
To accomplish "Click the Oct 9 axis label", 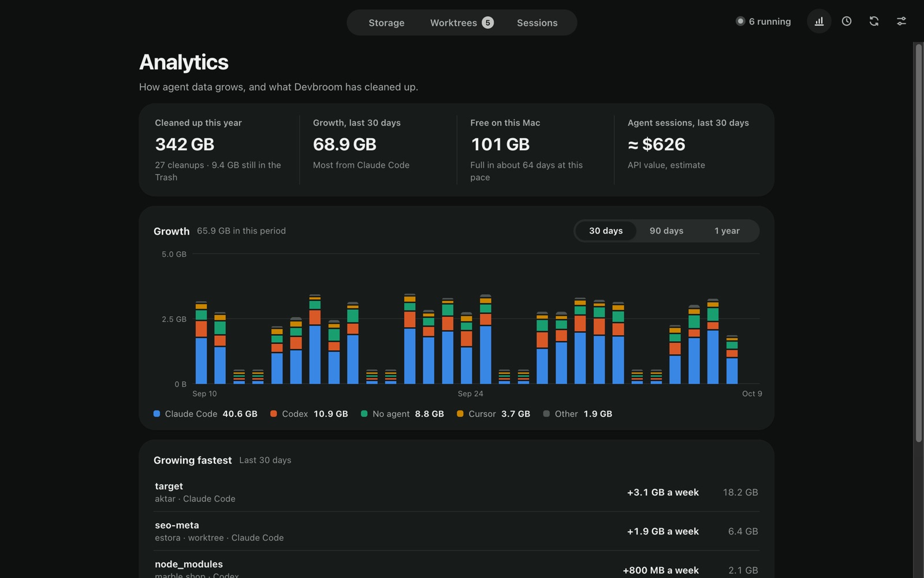I will pos(752,394).
